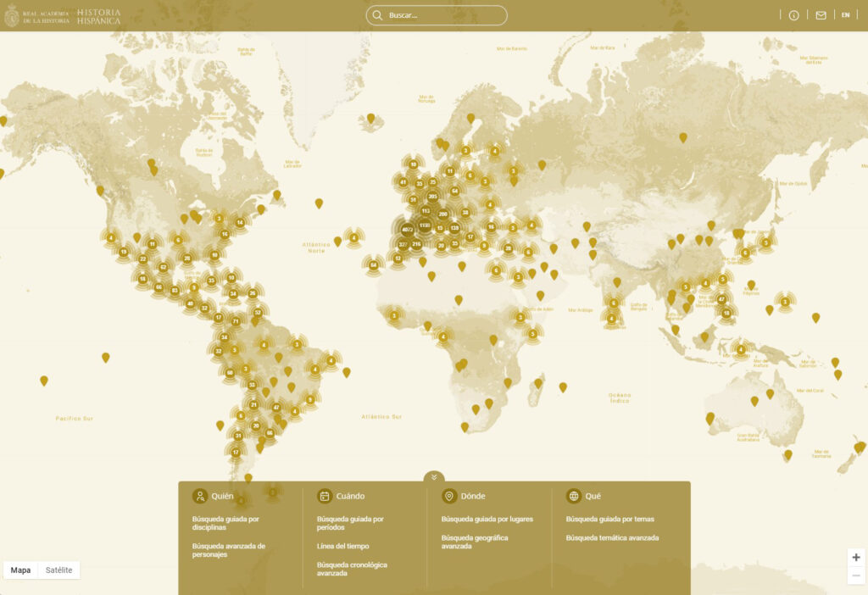Image resolution: width=868 pixels, height=595 pixels.
Task: Select the Mapa view button
Action: pos(20,570)
